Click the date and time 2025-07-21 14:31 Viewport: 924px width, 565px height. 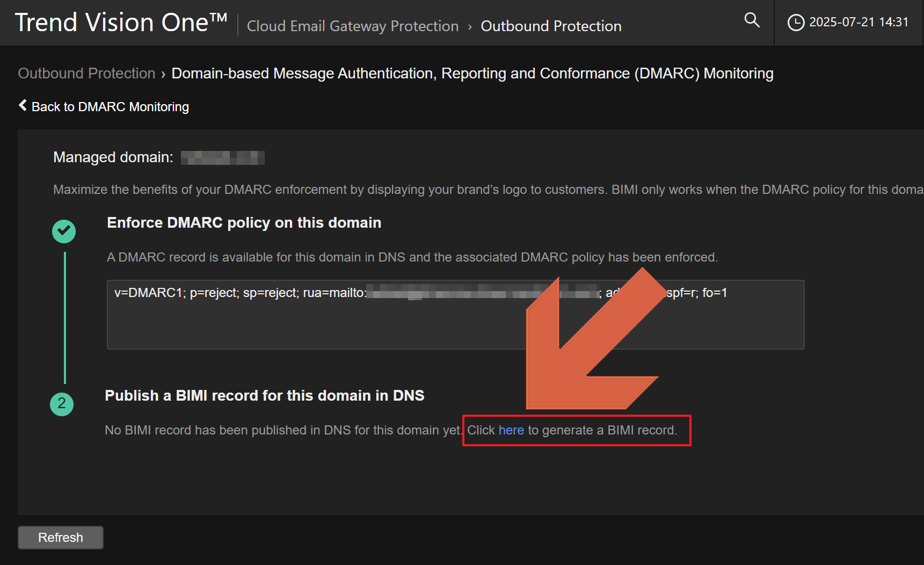[858, 22]
